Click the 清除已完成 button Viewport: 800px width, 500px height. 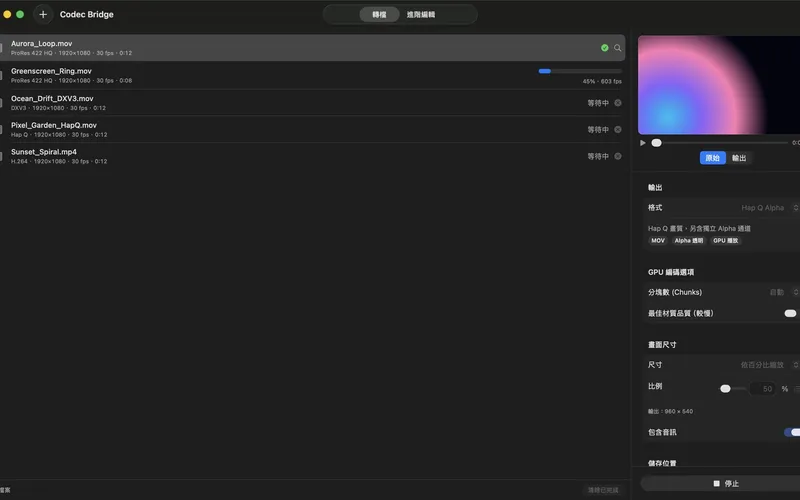click(603, 490)
